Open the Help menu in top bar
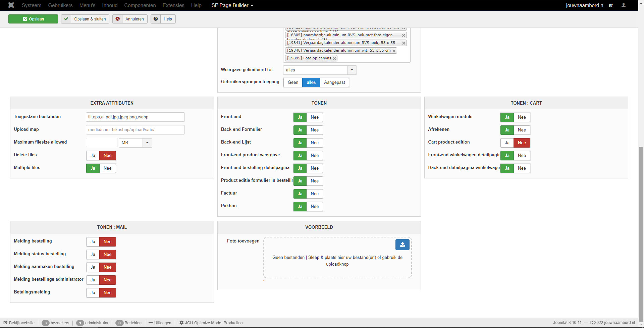 [196, 5]
